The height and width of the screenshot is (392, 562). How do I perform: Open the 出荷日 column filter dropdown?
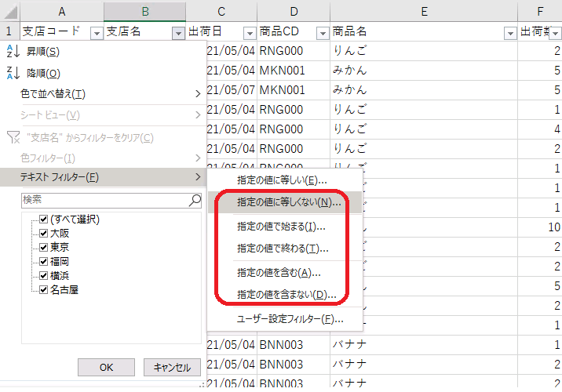[250, 33]
